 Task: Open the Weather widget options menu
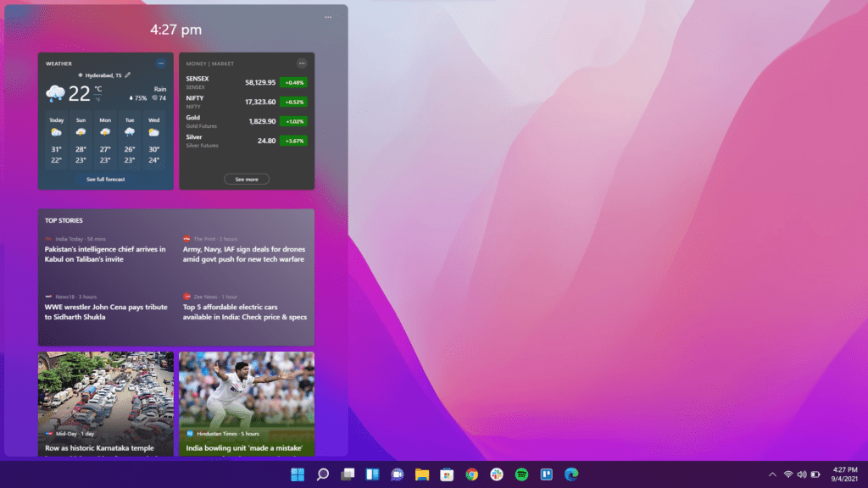click(160, 63)
